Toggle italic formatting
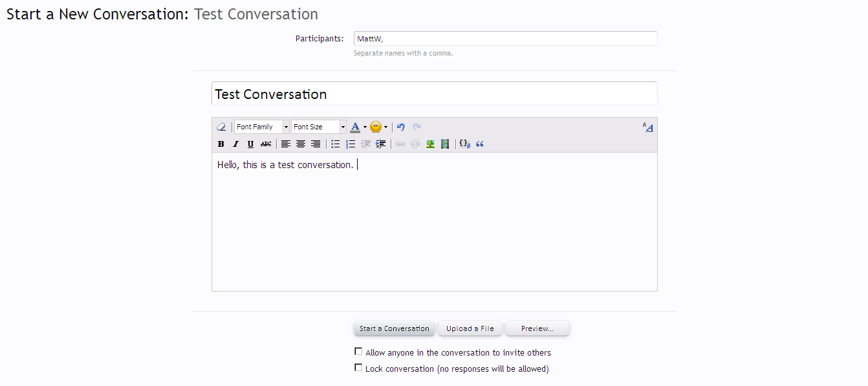Viewport: 868px width, 386px height. (236, 144)
